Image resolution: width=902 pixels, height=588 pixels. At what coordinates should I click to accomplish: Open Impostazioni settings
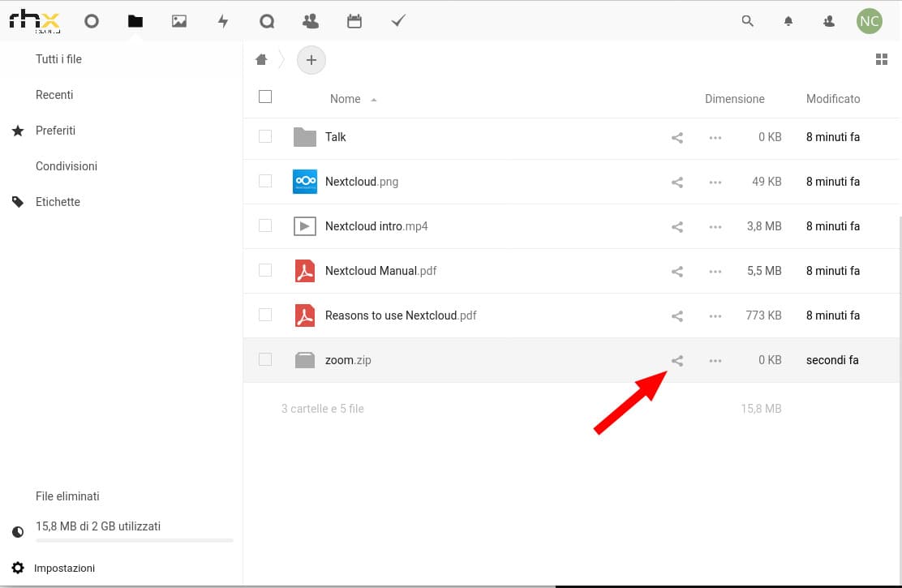tap(64, 569)
